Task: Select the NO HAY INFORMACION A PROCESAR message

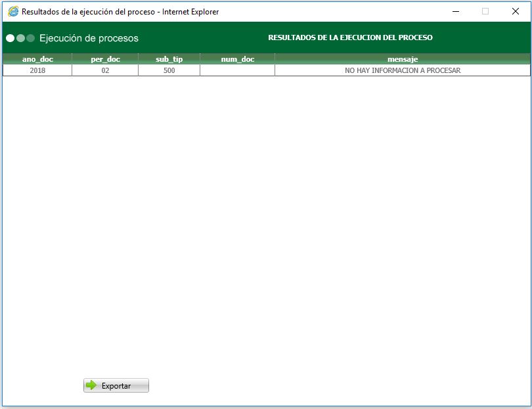Action: pyautogui.click(x=403, y=70)
